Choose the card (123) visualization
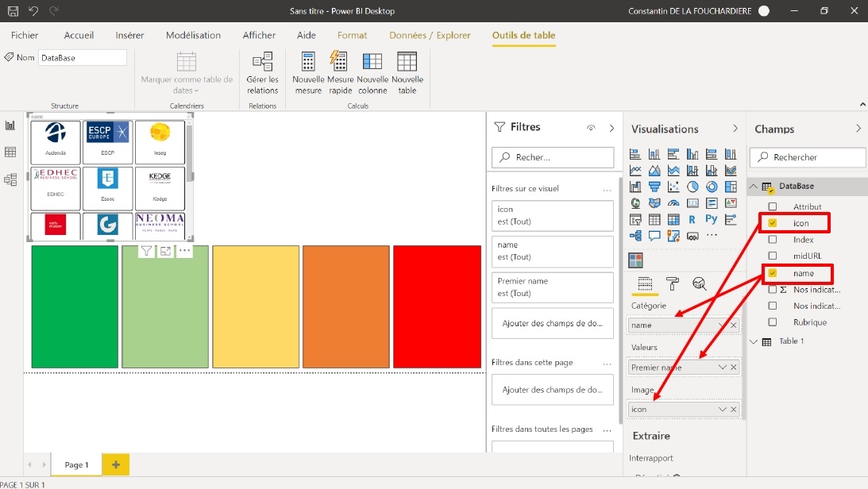868x489 pixels. point(692,203)
